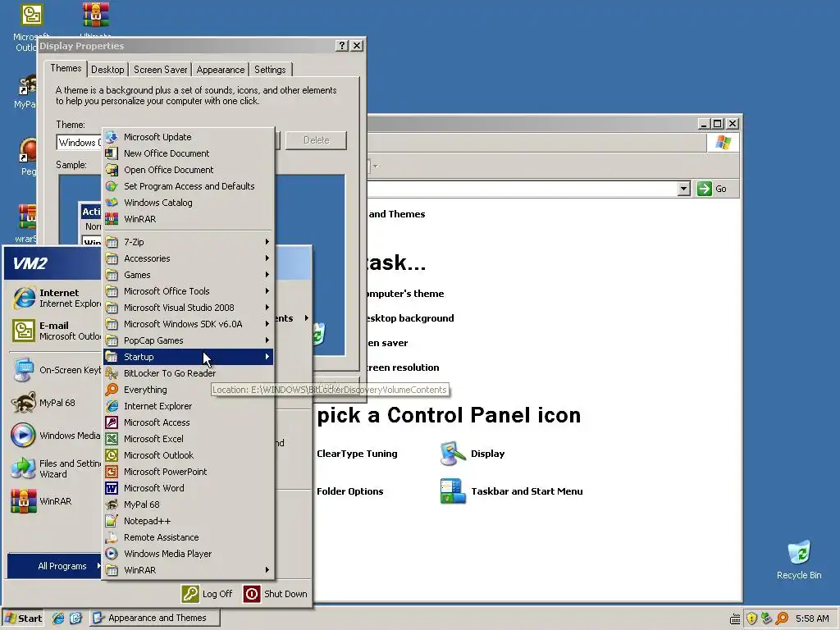Expand the Accessories submenu
The image size is (840, 630).
[x=188, y=258]
